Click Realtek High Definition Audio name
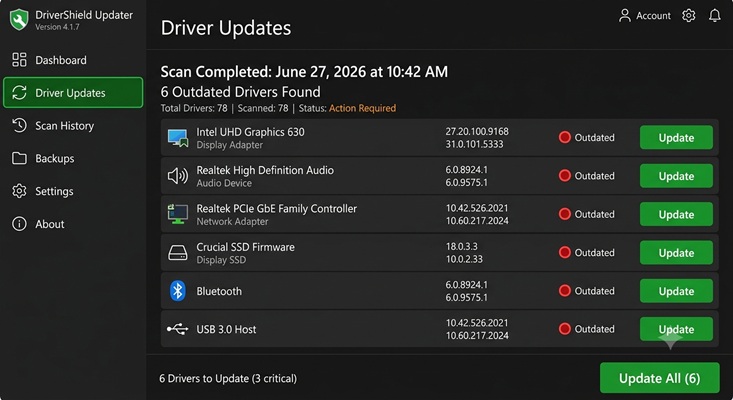The image size is (733, 400). point(265,170)
